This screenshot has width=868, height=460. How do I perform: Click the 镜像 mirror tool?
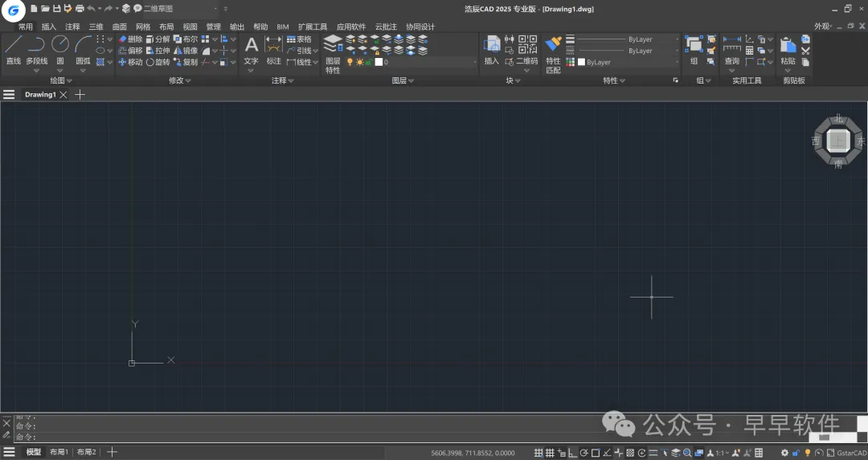point(186,51)
